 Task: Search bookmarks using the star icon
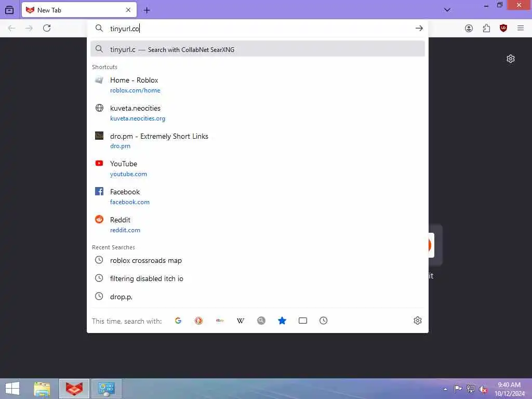coord(282,321)
